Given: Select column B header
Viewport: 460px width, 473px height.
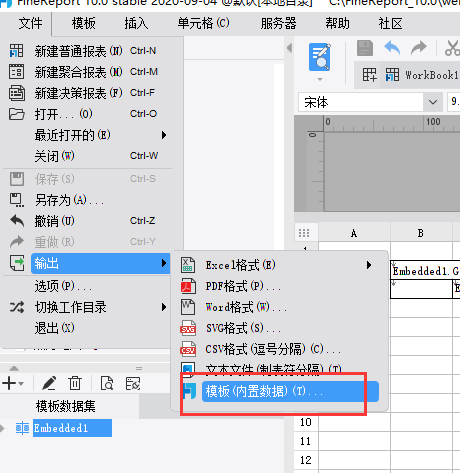Looking at the screenshot, I should (x=421, y=233).
